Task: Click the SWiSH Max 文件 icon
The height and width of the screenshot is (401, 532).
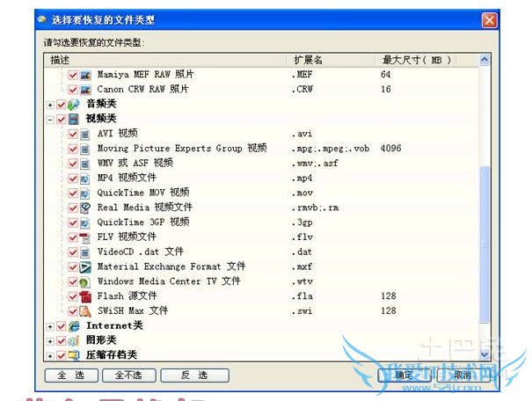Action: tap(85, 311)
